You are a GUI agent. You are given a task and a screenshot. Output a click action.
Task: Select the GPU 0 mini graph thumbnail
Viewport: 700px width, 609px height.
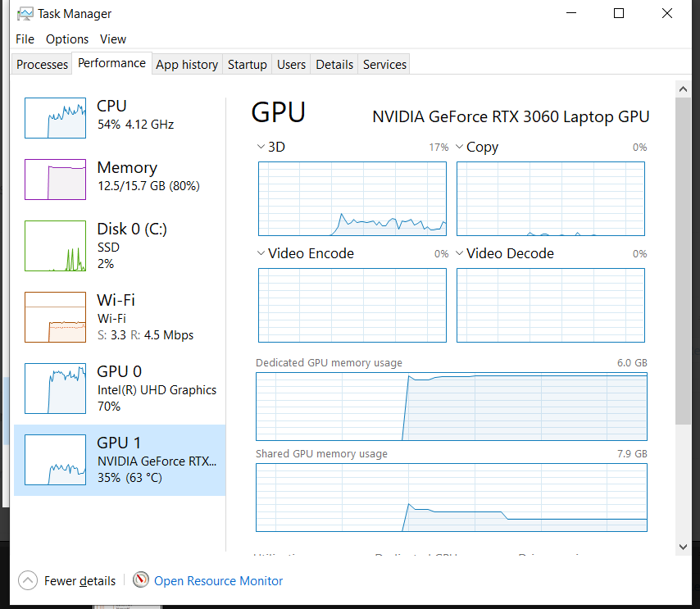56,389
